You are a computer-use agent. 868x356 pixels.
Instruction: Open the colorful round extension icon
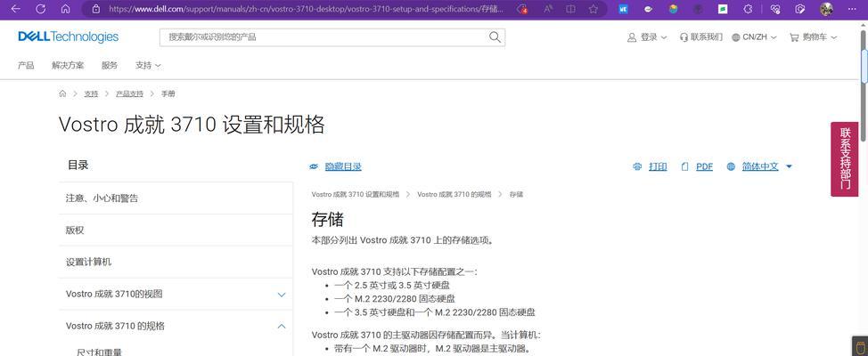673,9
